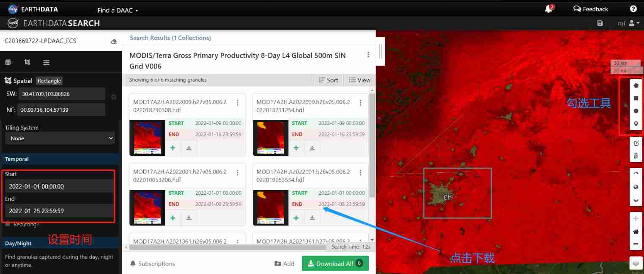Open thumbnail of granule A2022009.h27v05

[x=147, y=138]
